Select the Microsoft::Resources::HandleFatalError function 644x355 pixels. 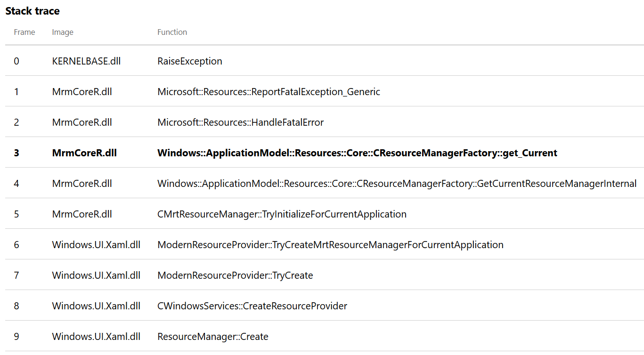pos(241,122)
